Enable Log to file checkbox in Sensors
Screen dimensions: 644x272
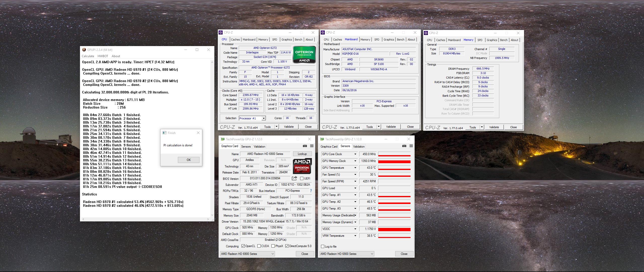click(323, 247)
